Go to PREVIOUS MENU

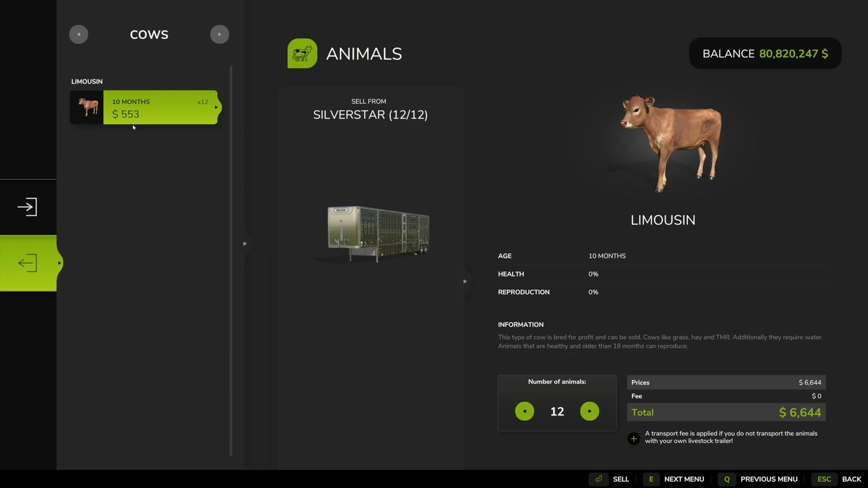pyautogui.click(x=769, y=479)
